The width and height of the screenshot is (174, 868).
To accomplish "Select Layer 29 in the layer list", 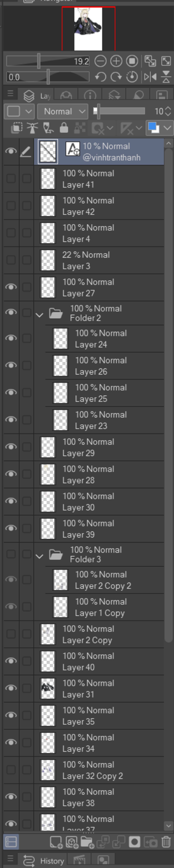I will (101, 447).
